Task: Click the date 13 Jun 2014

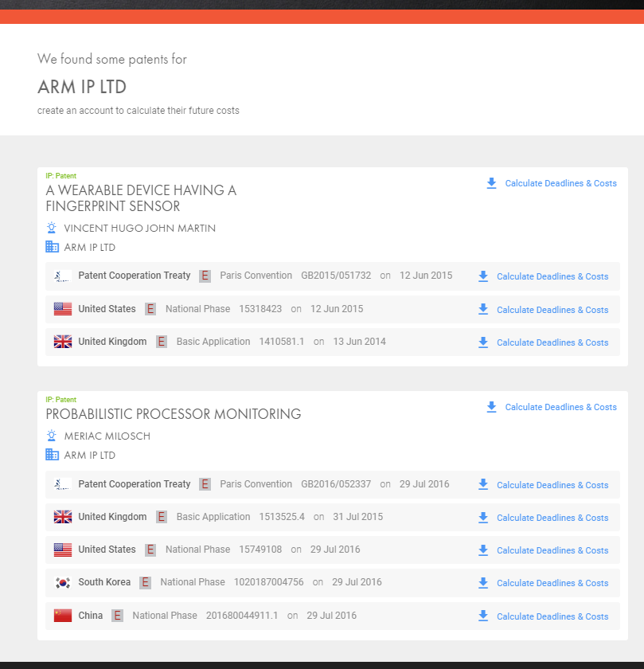Action: click(x=360, y=342)
